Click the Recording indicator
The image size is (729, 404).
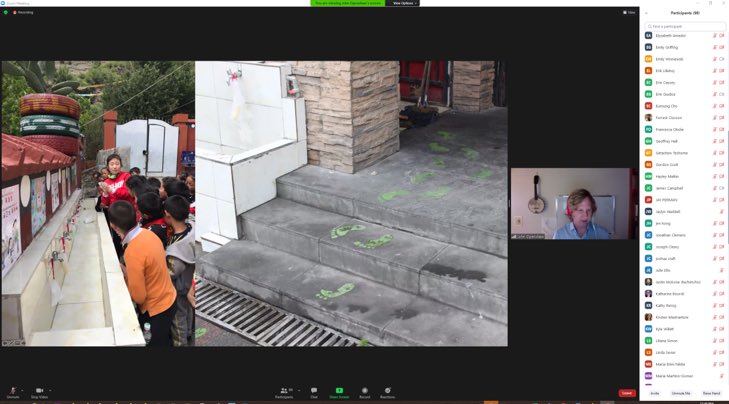23,13
